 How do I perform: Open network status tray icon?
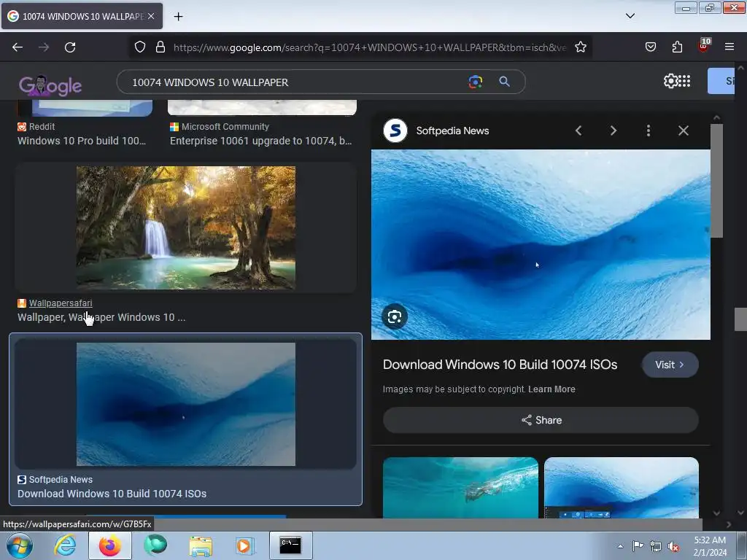coord(656,546)
